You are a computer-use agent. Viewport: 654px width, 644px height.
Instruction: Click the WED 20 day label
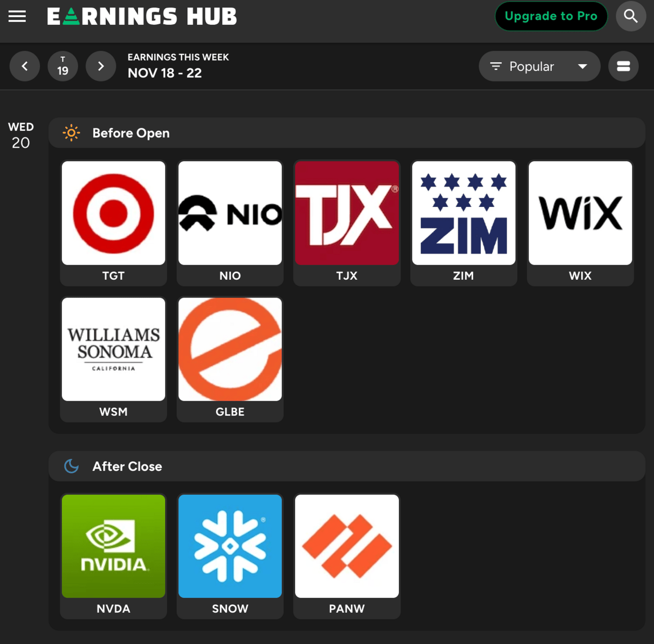point(21,136)
